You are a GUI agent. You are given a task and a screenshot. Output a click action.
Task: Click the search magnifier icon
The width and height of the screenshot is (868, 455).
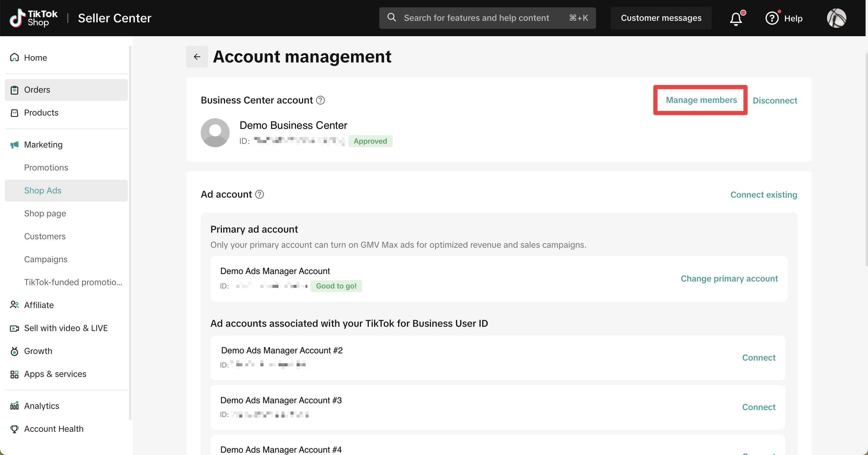point(391,17)
